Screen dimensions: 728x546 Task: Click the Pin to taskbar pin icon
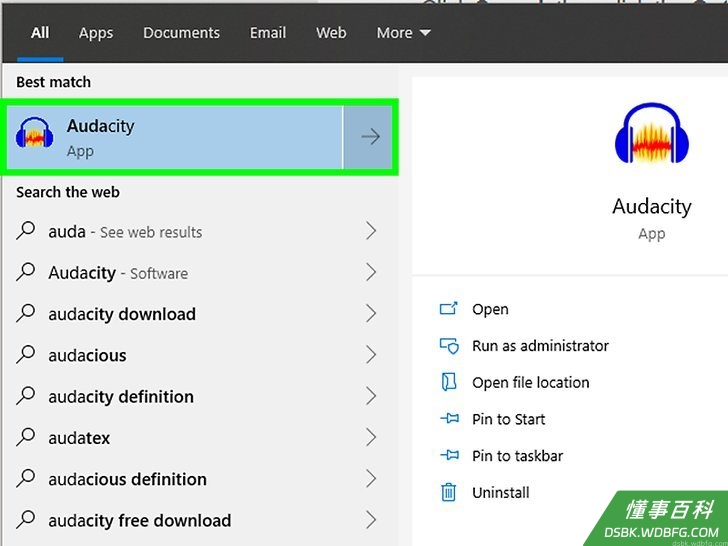pos(449,455)
